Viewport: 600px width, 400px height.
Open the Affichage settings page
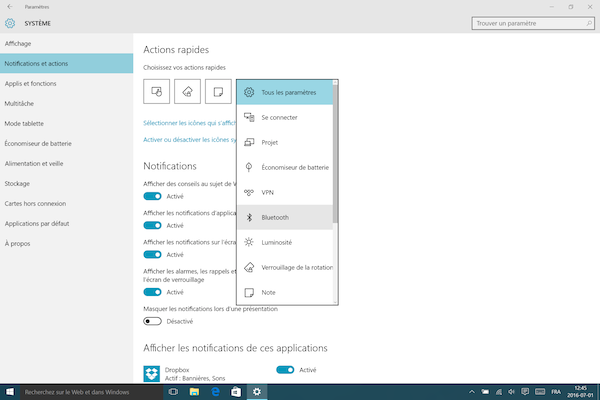coord(67,44)
